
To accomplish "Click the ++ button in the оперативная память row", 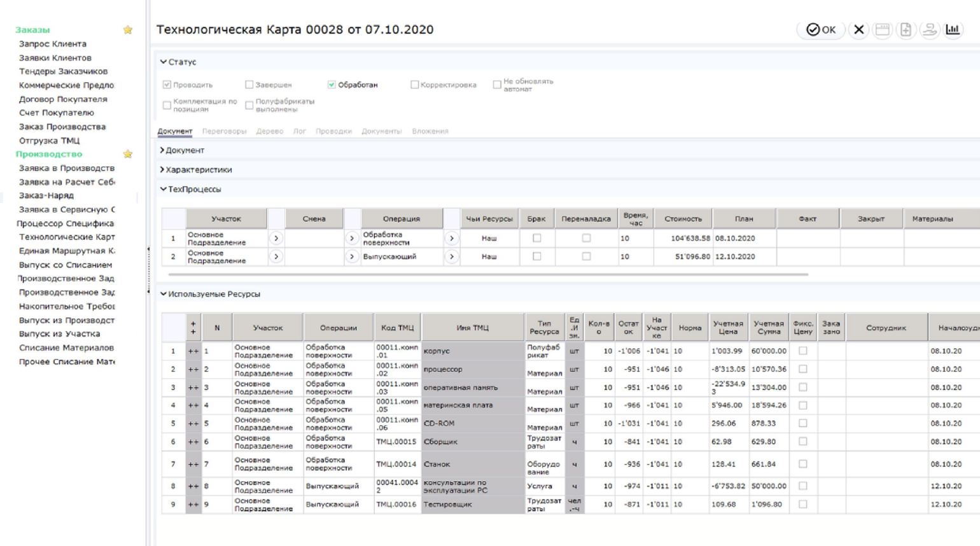I will coord(193,387).
